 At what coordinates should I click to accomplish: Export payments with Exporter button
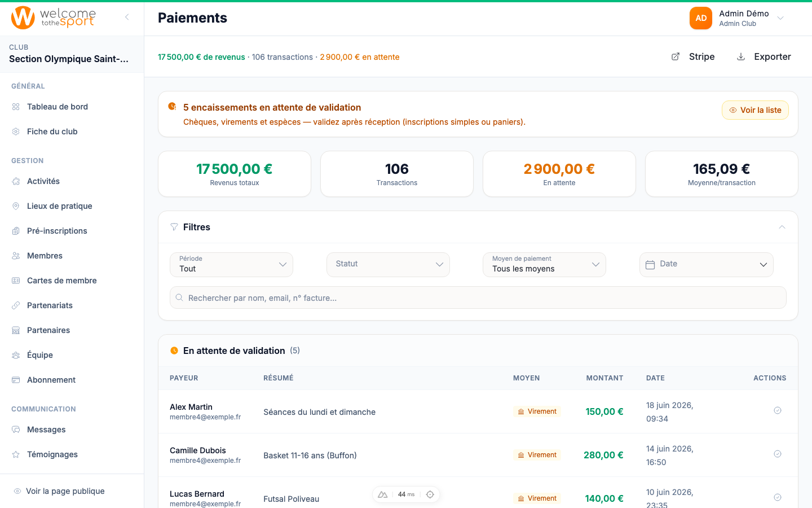(764, 56)
